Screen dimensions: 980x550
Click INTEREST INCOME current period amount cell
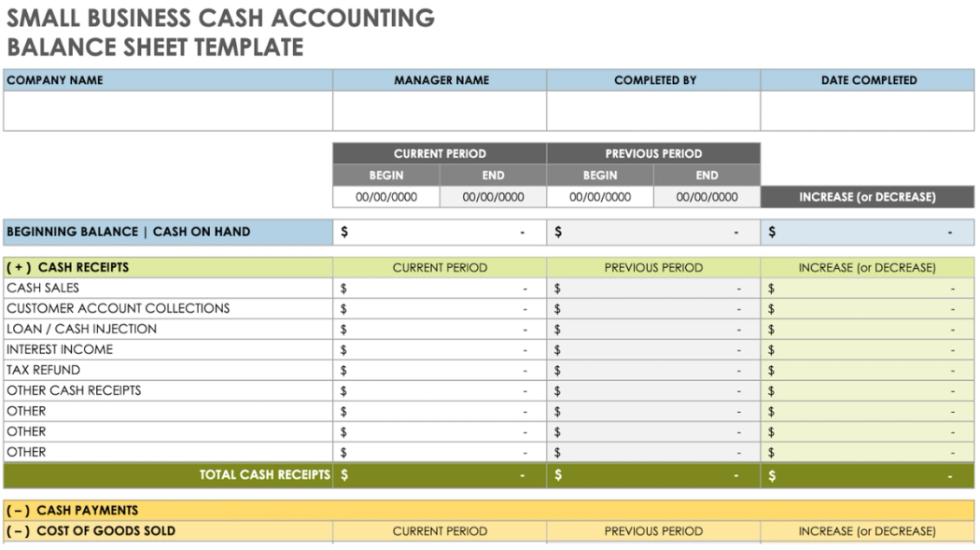click(x=440, y=350)
